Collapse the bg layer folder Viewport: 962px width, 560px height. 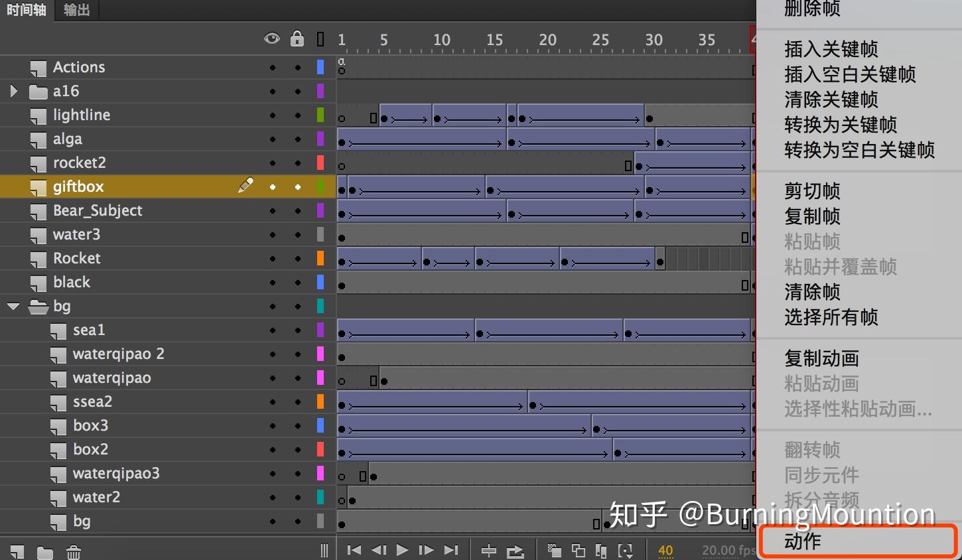(x=13, y=306)
